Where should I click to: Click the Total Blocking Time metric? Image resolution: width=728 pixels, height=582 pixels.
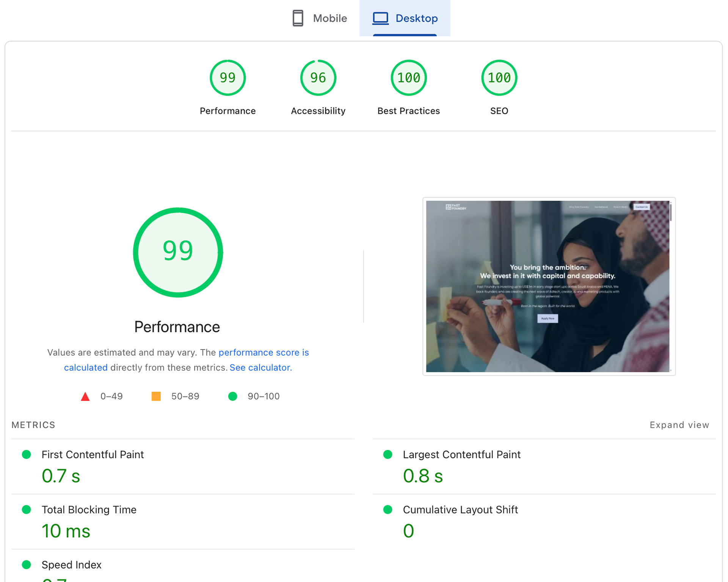point(89,510)
